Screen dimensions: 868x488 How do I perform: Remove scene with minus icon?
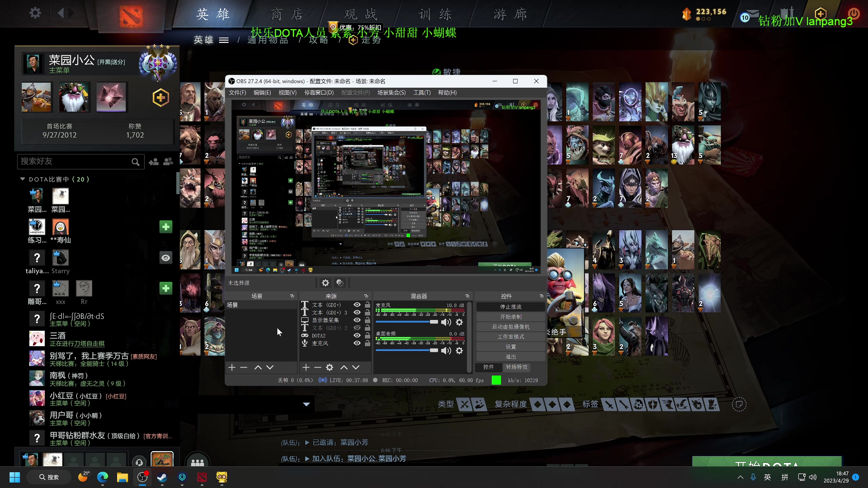[244, 367]
